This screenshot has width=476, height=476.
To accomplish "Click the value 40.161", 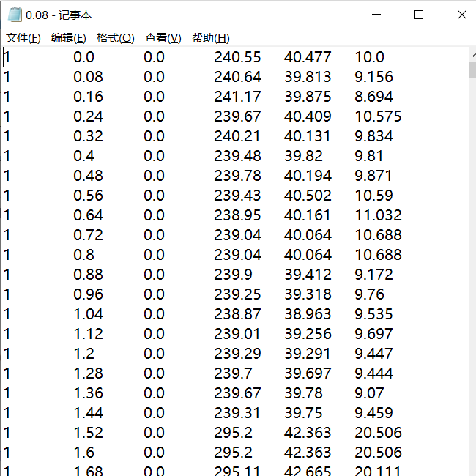I will point(307,215).
